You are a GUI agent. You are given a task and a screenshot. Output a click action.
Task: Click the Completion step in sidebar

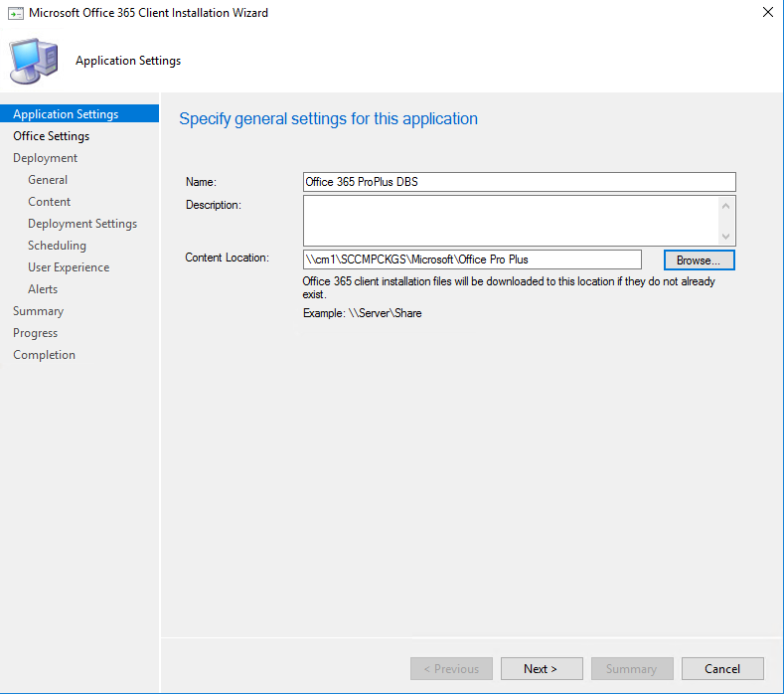click(x=44, y=355)
